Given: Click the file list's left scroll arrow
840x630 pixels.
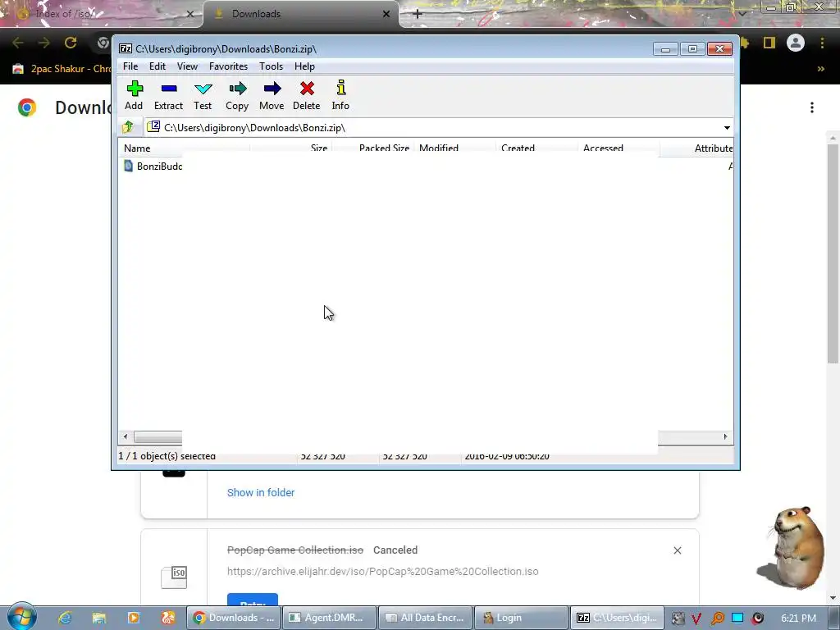Looking at the screenshot, I should coord(126,436).
